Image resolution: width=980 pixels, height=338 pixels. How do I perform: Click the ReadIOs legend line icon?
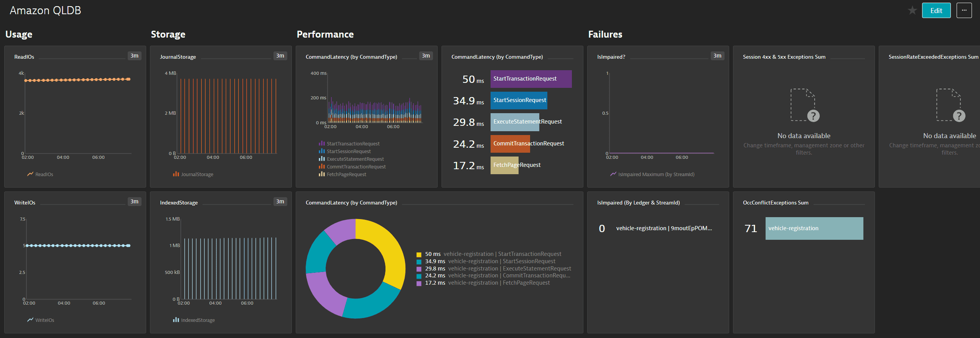coord(30,174)
